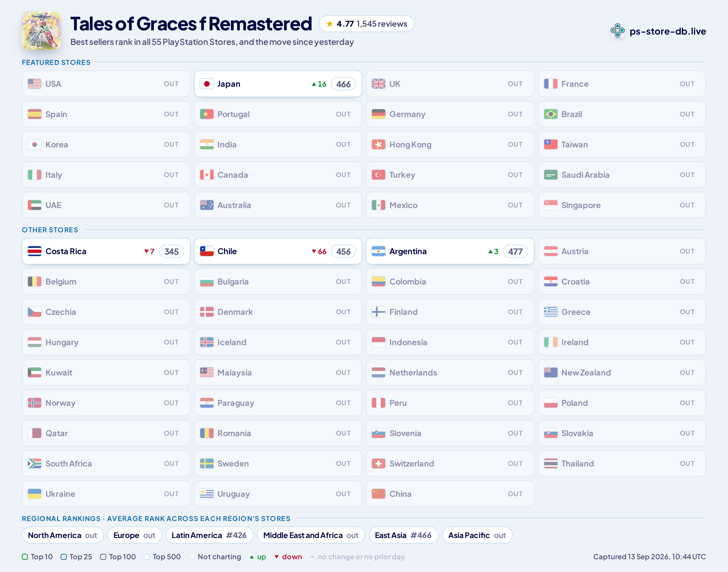Viewport: 728px width, 572px height.
Task: Click the Switzerland flag icon
Action: coord(378,463)
